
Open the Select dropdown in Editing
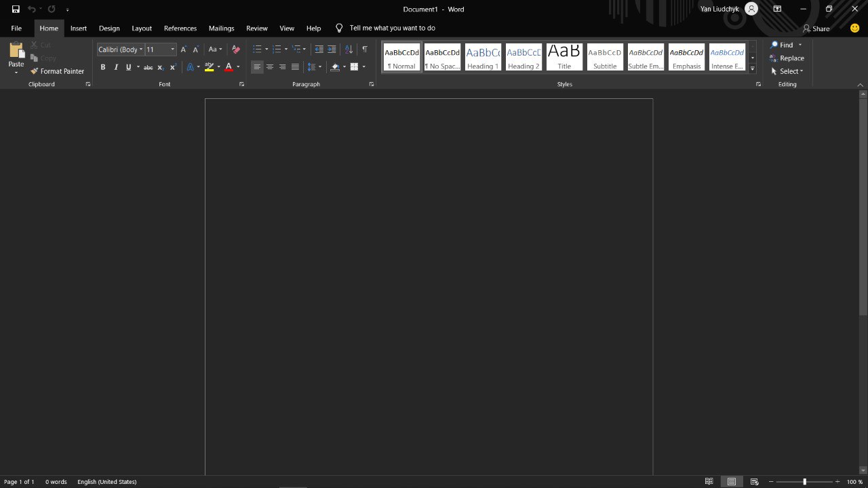(x=787, y=71)
